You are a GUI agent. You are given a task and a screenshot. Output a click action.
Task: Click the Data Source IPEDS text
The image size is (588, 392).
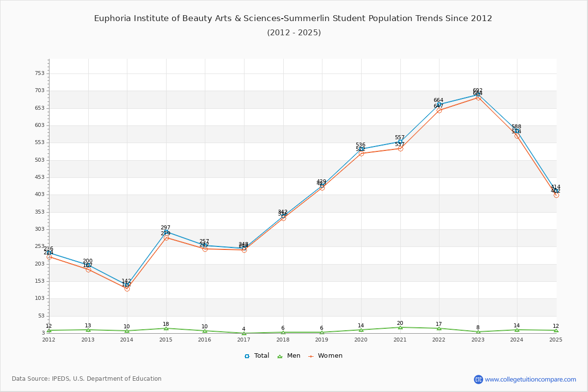87,379
